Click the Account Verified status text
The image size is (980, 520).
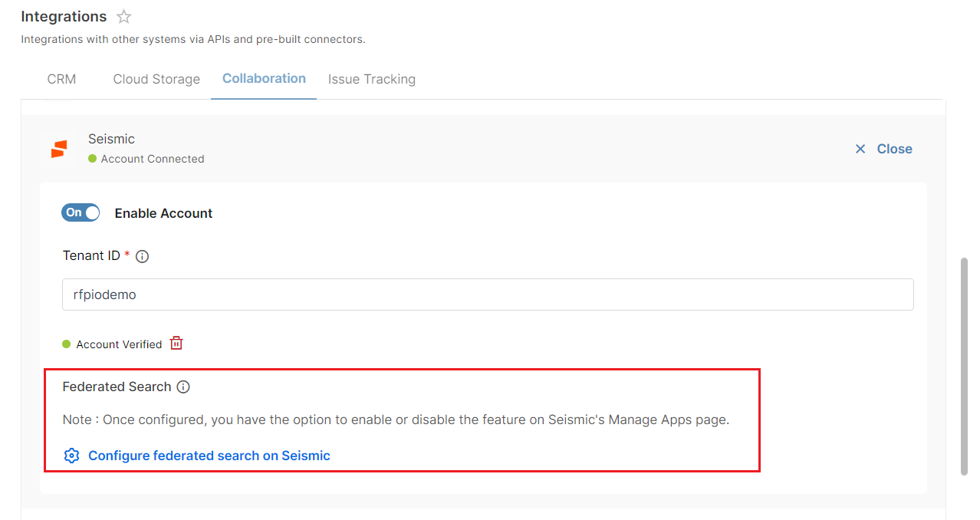click(x=119, y=344)
